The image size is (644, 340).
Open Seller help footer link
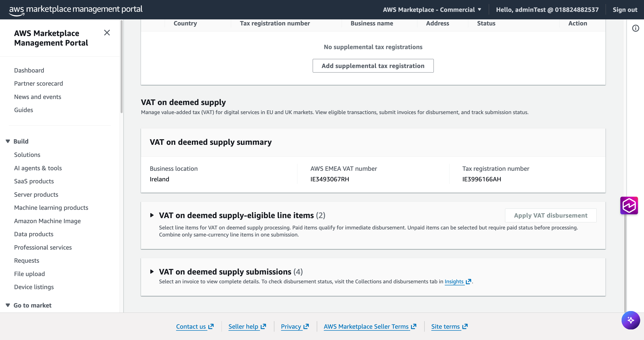[x=247, y=326]
